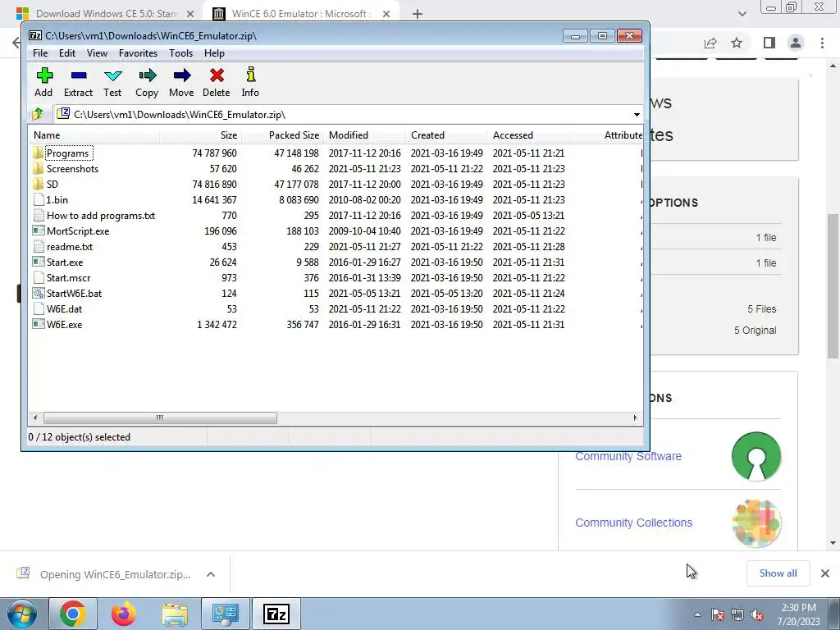The image size is (840, 630).
Task: Click the browser page vertical scrollbar
Action: tap(833, 286)
